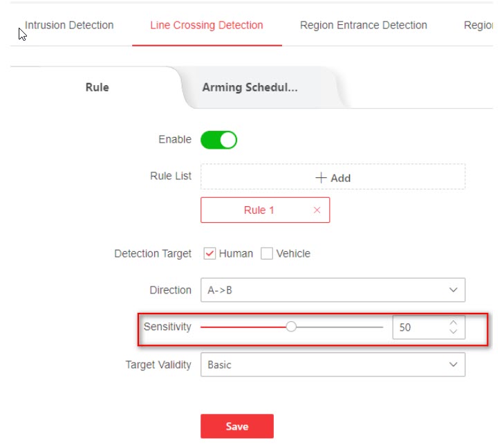
Task: Click the Sensitivity slider handle
Action: click(291, 327)
